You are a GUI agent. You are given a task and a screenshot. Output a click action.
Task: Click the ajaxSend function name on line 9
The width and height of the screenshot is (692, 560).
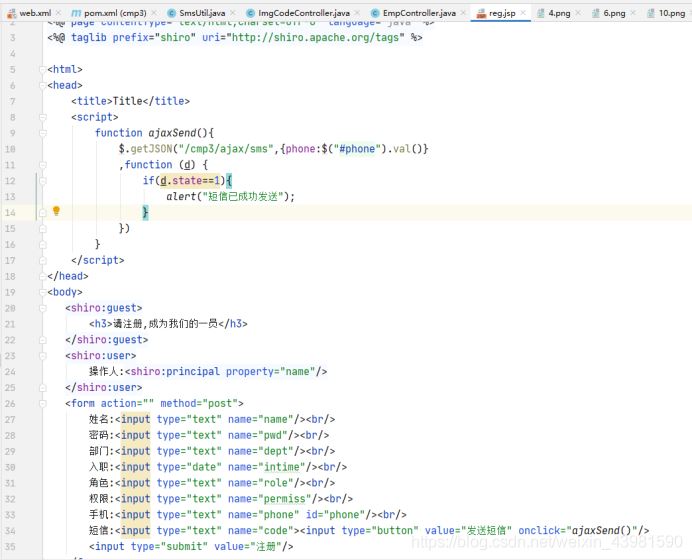click(172, 133)
